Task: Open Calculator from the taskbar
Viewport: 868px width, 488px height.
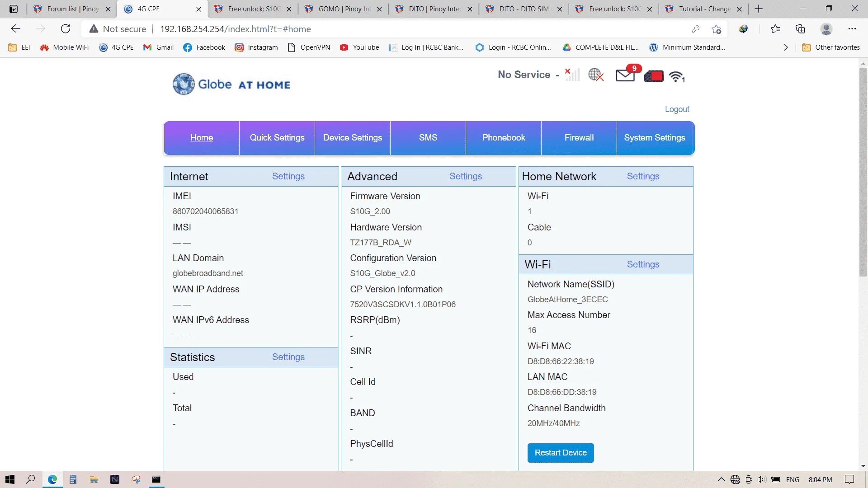Action: coord(73,479)
